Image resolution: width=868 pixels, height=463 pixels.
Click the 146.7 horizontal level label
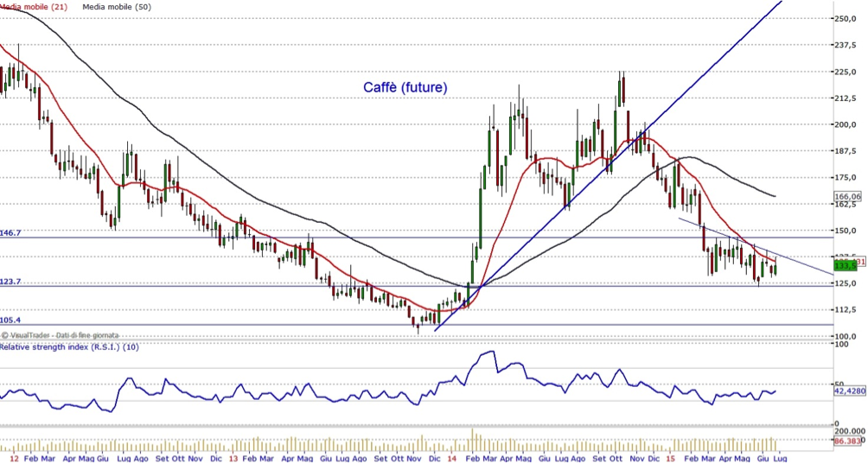pos(10,233)
